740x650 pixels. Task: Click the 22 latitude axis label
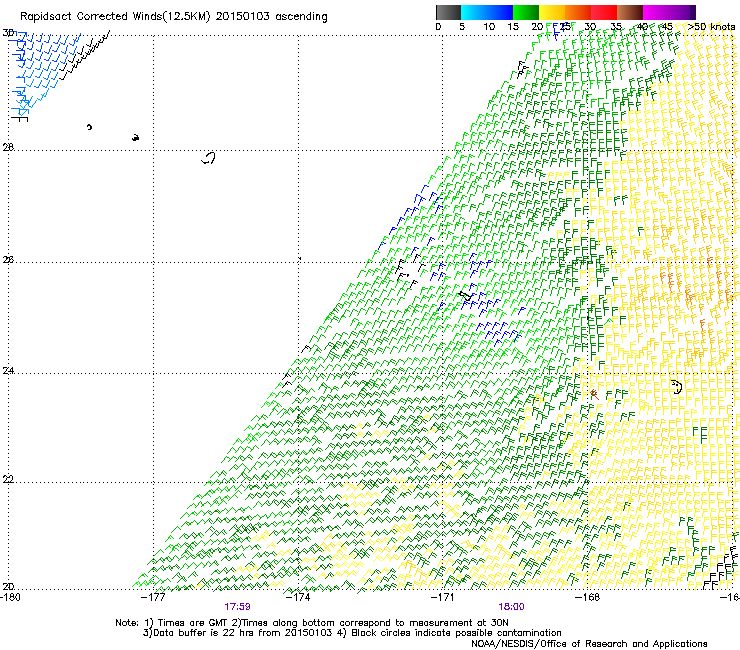point(8,480)
